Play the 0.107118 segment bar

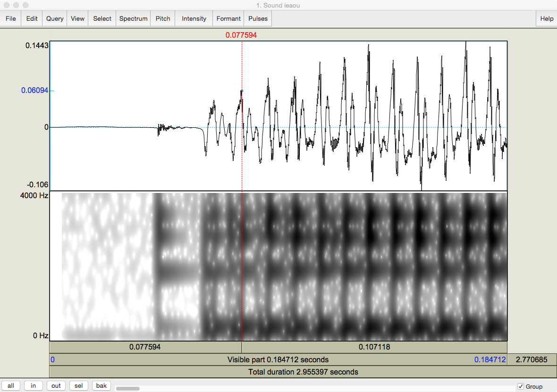coord(374,347)
